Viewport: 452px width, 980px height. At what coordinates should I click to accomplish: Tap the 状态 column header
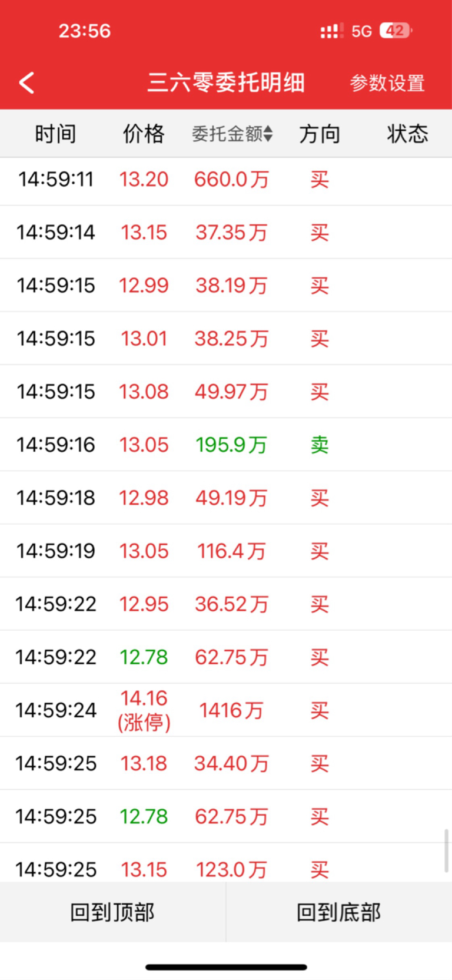pos(407,134)
